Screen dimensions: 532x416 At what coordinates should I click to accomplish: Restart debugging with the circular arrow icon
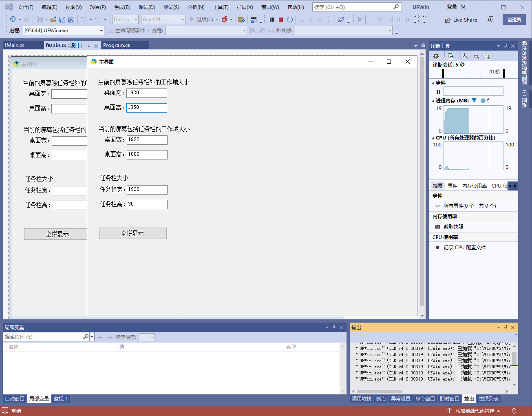(290, 20)
